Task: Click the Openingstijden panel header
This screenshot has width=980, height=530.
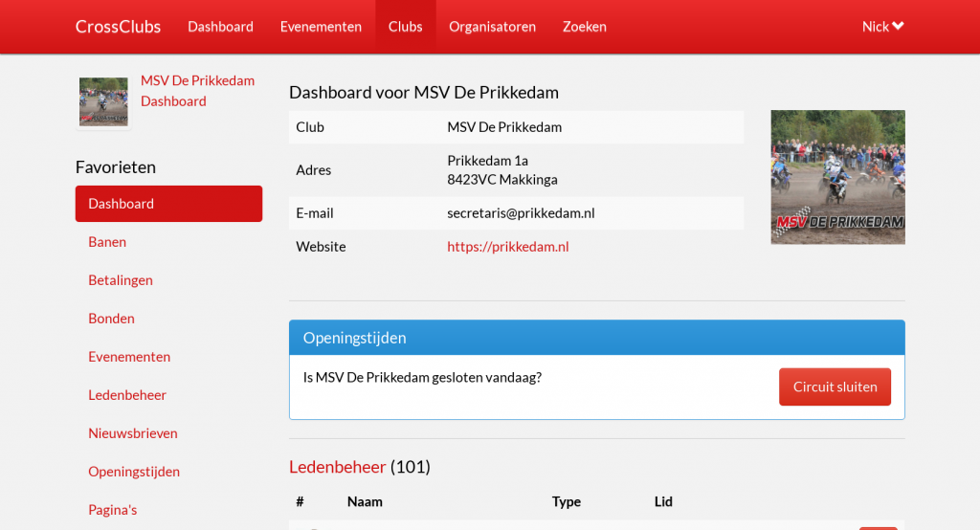Action: pos(597,338)
